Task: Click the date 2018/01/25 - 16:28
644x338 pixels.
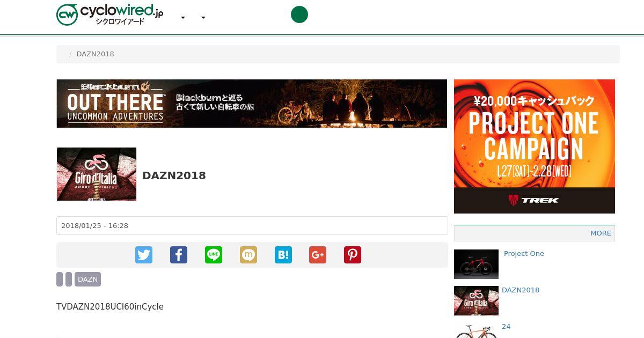Action: pos(94,226)
